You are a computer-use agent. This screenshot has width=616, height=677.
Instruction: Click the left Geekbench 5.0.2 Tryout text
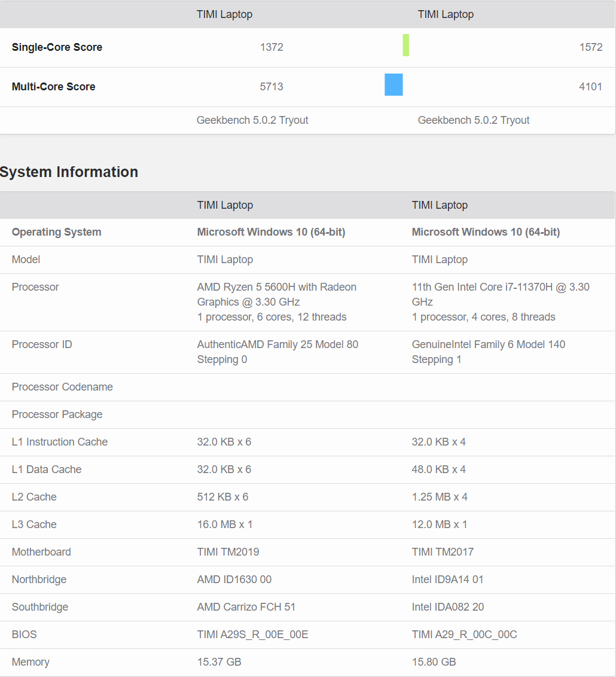pos(252,120)
